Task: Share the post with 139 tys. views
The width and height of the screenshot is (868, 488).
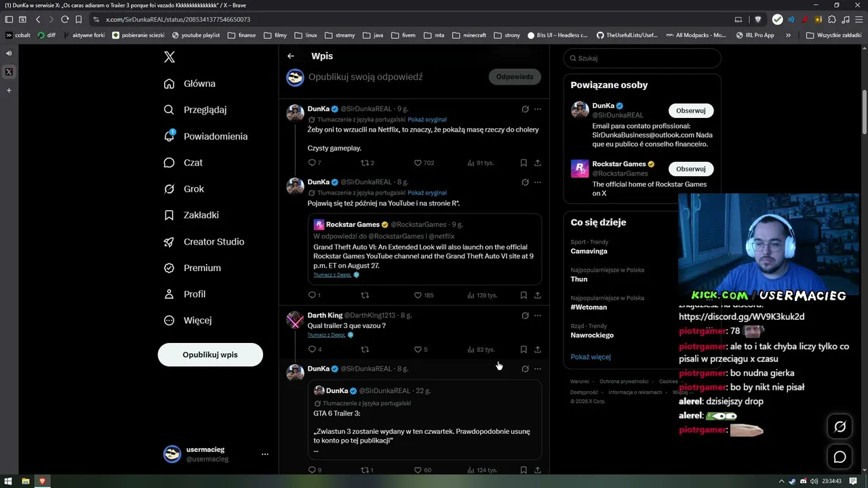Action: pyautogui.click(x=538, y=295)
